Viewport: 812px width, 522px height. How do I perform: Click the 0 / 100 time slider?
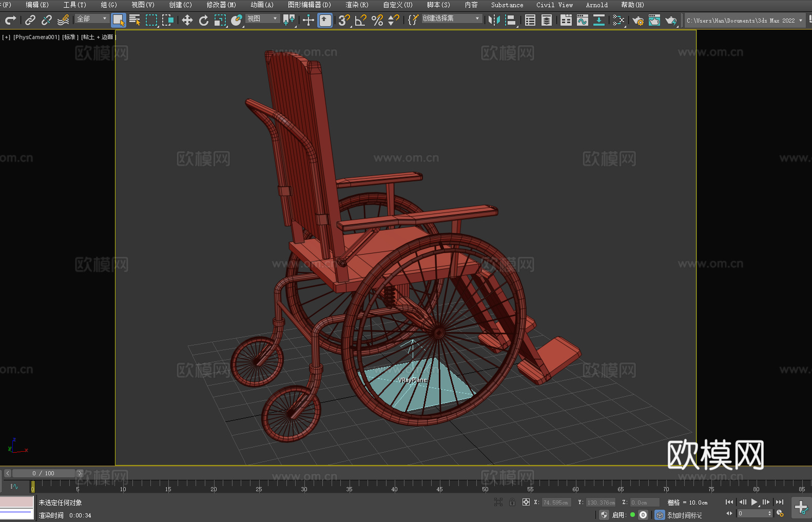click(x=44, y=473)
